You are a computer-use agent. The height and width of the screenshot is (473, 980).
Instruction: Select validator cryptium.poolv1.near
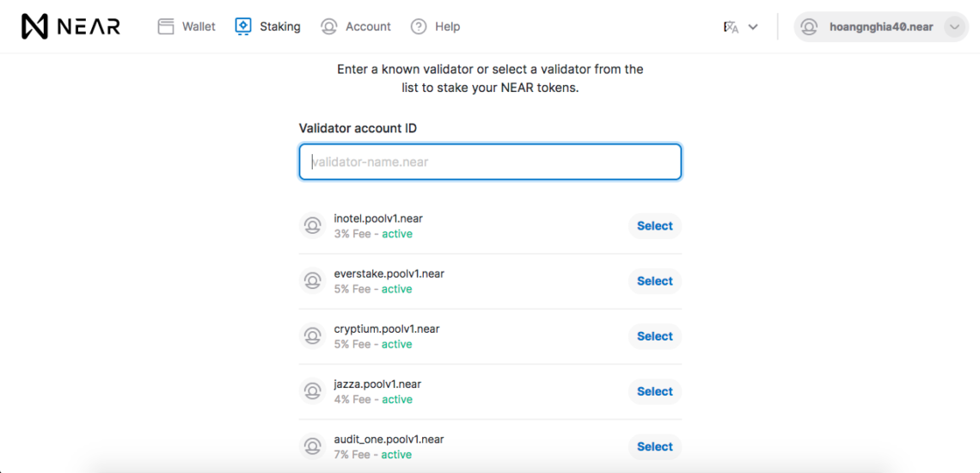tap(655, 336)
